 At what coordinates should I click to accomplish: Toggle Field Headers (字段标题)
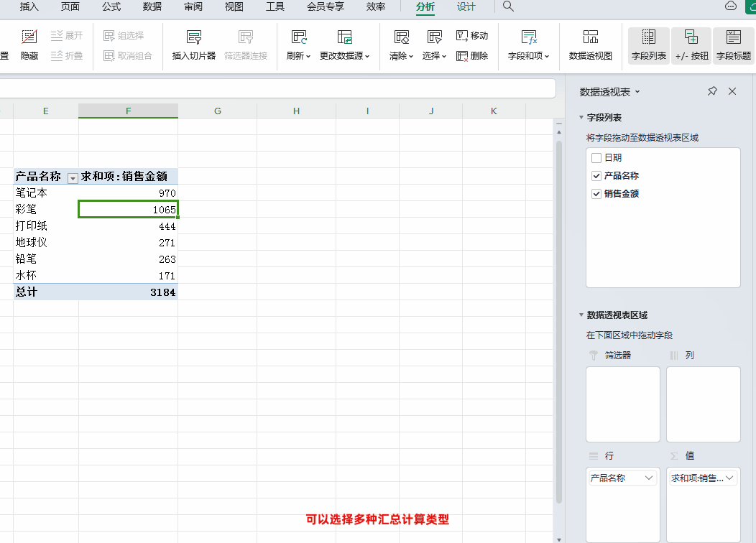[734, 45]
